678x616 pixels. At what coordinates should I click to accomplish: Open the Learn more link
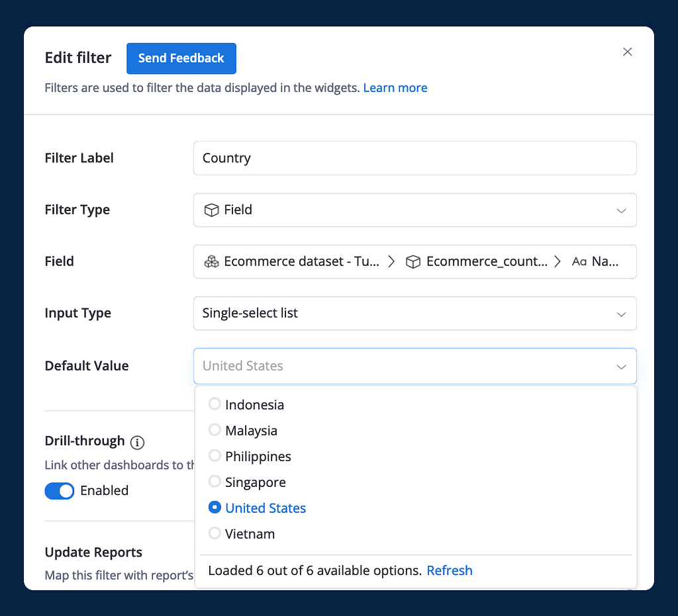coord(395,87)
